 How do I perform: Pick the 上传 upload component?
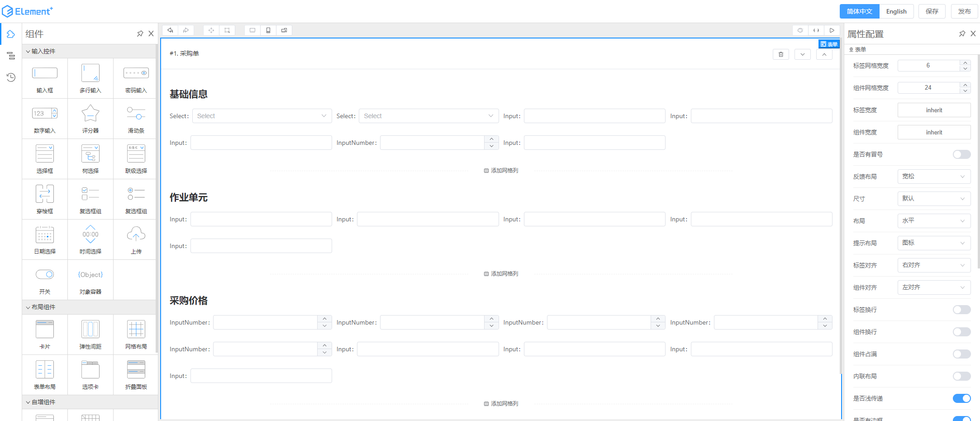(136, 239)
